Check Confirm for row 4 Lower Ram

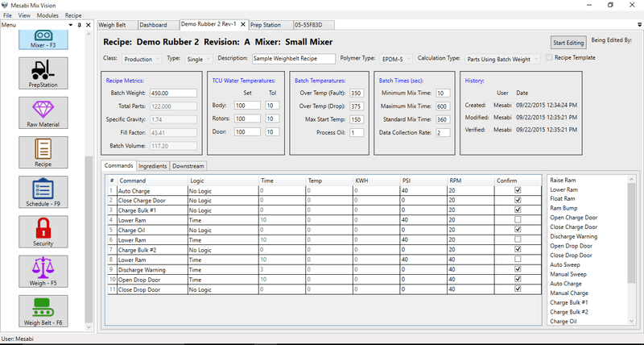(x=518, y=219)
